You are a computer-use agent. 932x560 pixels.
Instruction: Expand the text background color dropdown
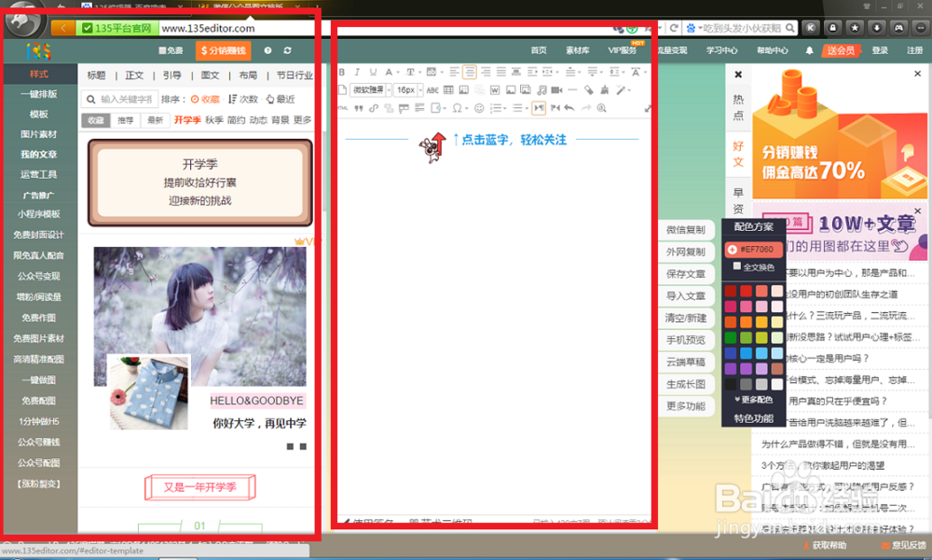[442, 72]
